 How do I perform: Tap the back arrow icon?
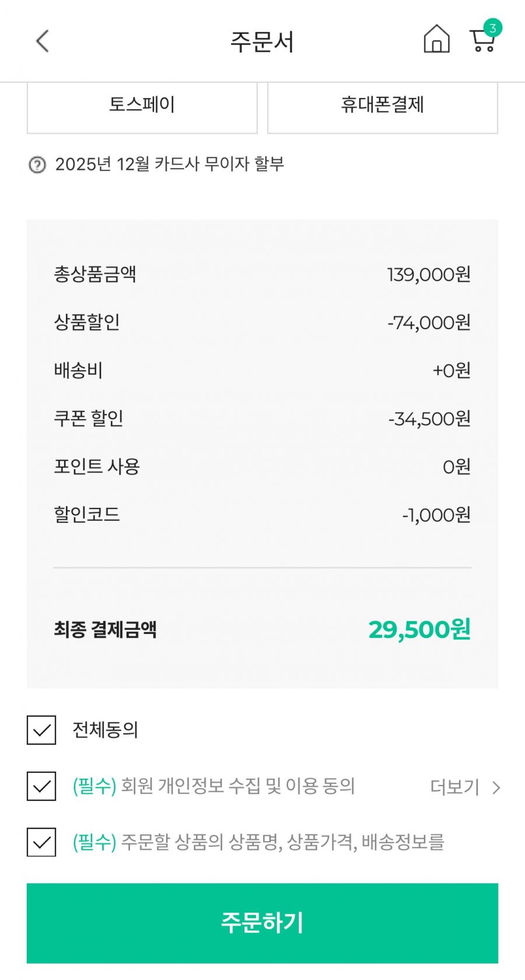(x=42, y=41)
